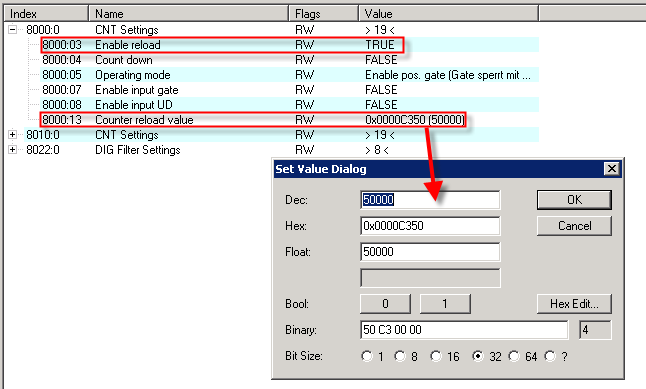Viewport: 646px width, 389px height.
Task: Click the FALSE value of Count down
Action: click(381, 60)
